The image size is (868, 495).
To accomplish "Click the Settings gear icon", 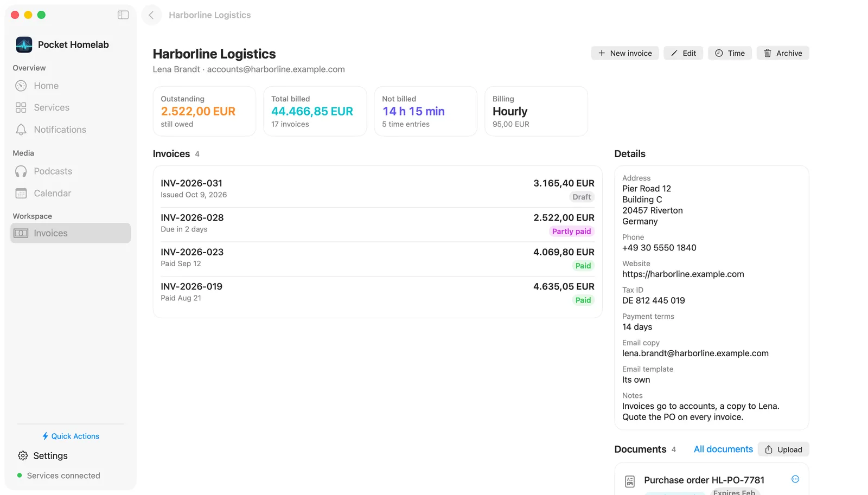I will (x=23, y=456).
